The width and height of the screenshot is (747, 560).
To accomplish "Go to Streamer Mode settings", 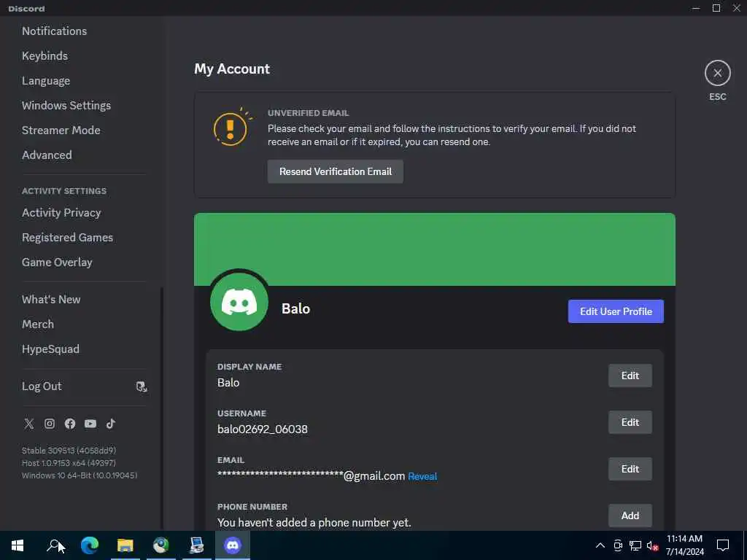I will [61, 130].
